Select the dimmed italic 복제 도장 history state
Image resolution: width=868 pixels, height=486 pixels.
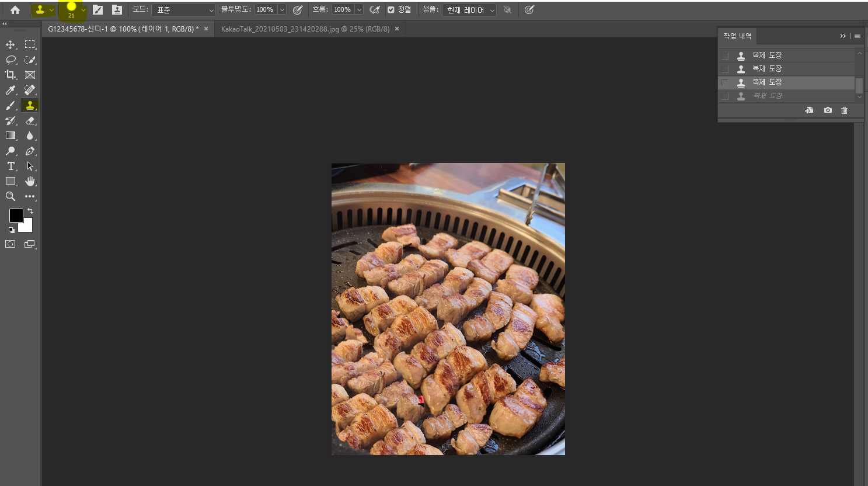pyautogui.click(x=787, y=96)
